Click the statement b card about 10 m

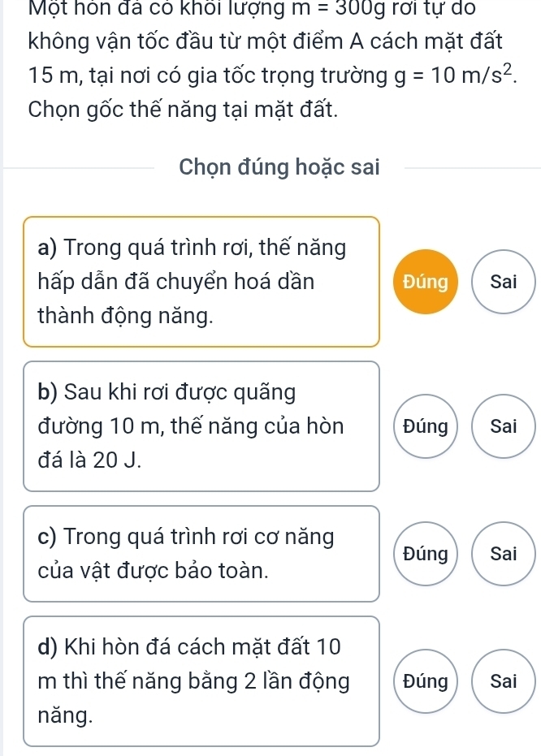pos(201,426)
